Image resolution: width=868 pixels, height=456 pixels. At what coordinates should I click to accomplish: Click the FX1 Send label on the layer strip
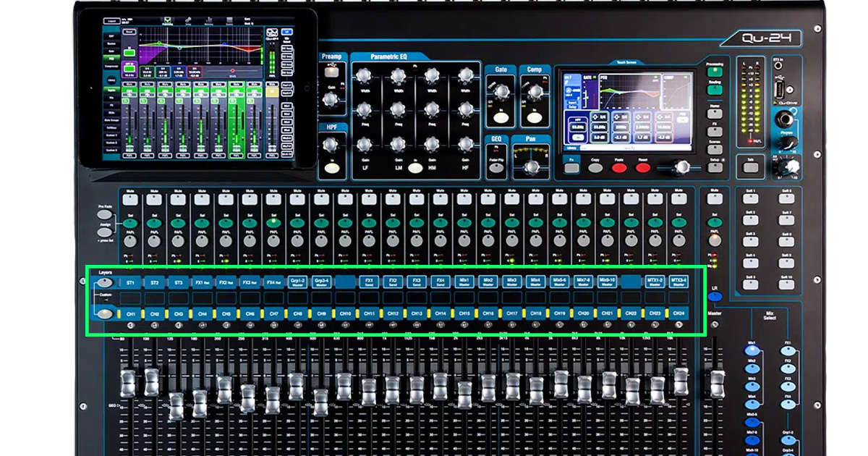[369, 282]
